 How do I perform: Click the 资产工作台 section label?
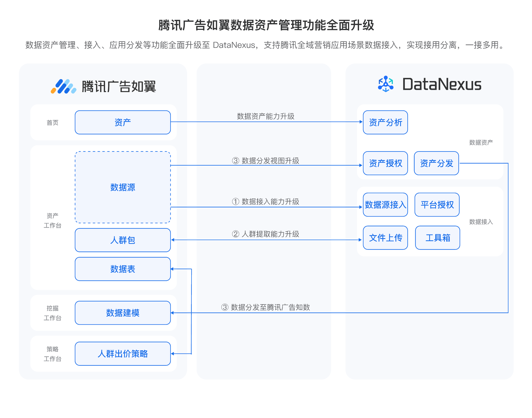click(52, 221)
